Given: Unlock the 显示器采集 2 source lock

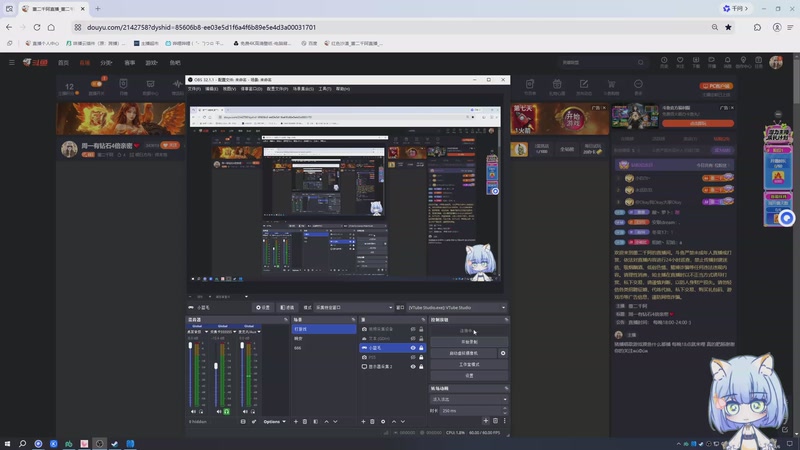Looking at the screenshot, I should pos(421,366).
